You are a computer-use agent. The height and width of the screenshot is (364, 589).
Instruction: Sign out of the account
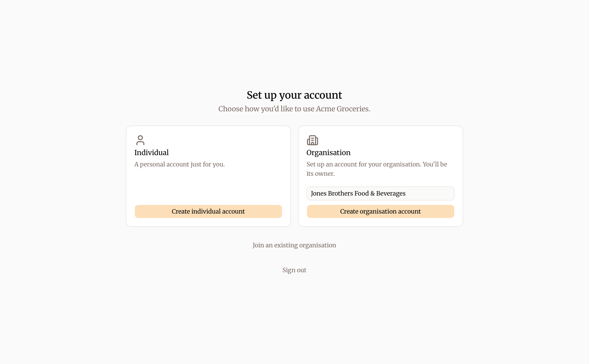point(294,270)
